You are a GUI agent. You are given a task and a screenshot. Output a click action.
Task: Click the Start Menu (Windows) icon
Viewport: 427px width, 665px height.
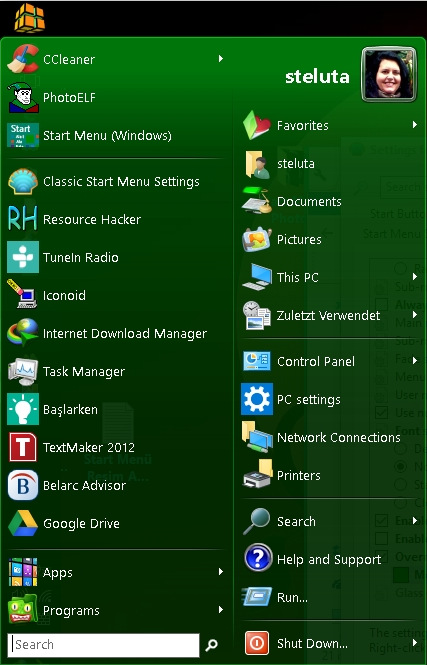(23, 135)
